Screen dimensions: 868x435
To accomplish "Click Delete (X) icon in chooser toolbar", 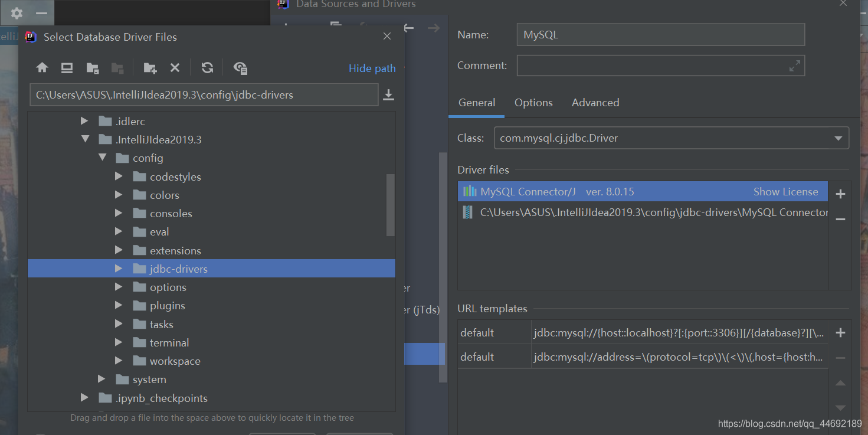I will tap(175, 68).
